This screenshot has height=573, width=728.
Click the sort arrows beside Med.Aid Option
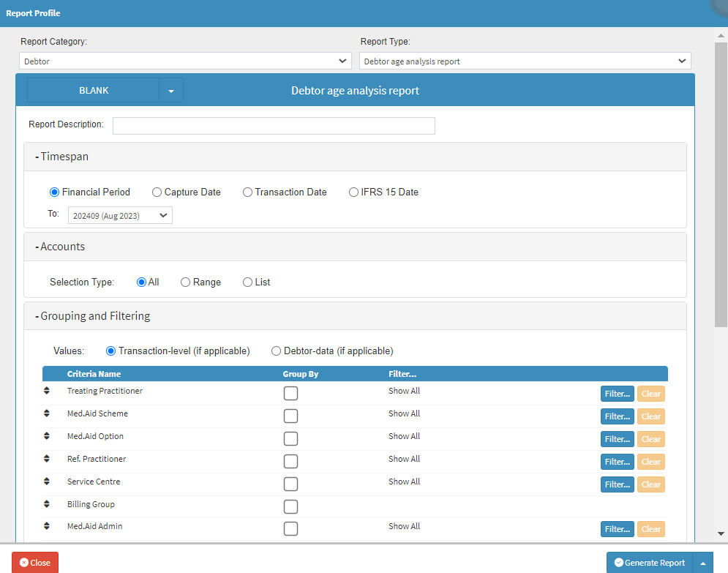(x=47, y=437)
